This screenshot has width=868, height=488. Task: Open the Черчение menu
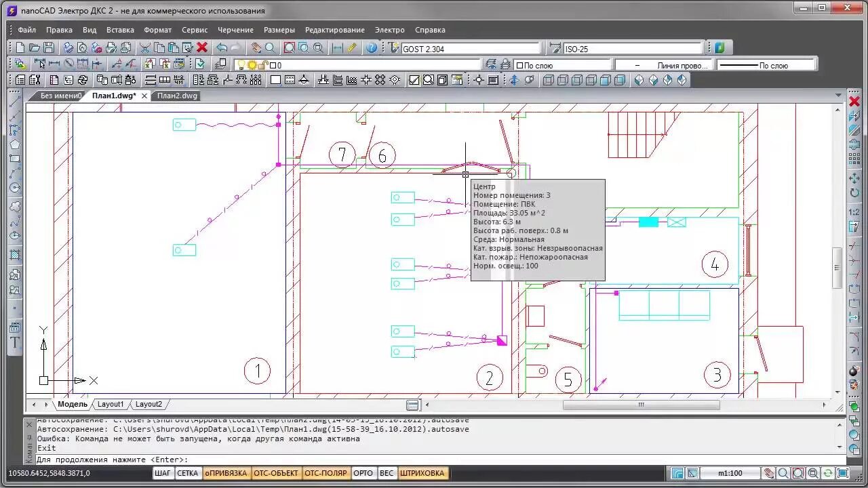click(x=235, y=30)
